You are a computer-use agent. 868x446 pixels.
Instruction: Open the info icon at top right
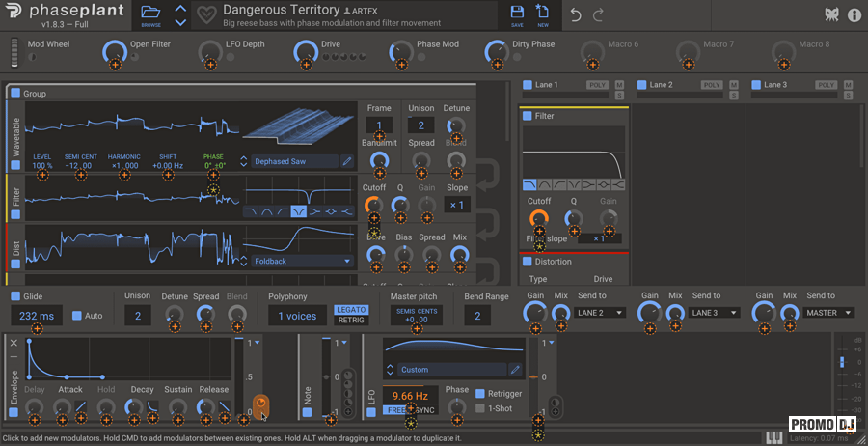pos(854,14)
